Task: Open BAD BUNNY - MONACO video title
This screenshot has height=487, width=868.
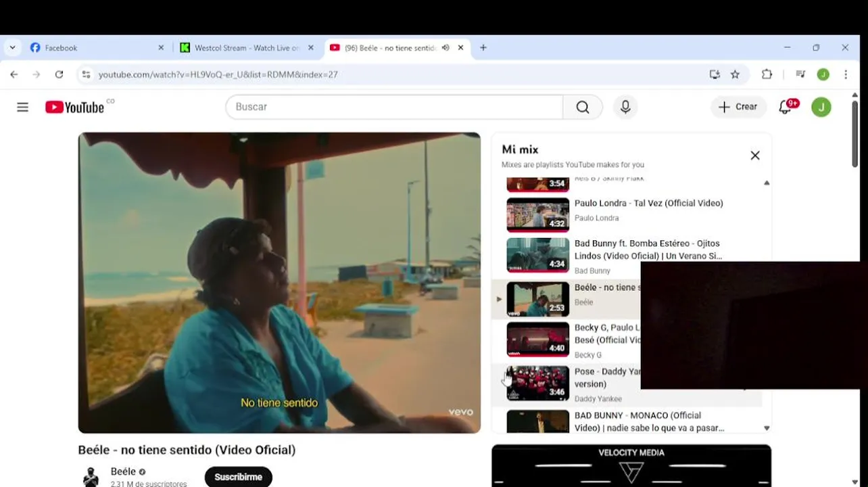Action: pos(649,421)
